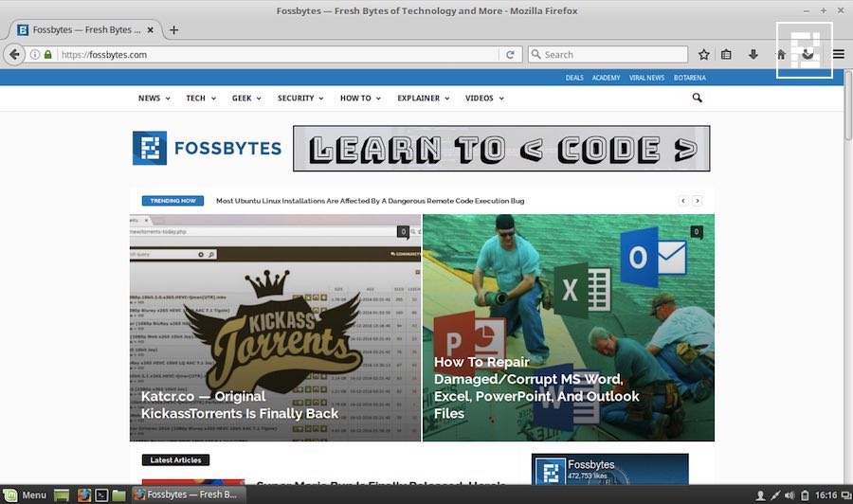Open the DEALS top menu link
The image size is (853, 504).
click(x=574, y=78)
